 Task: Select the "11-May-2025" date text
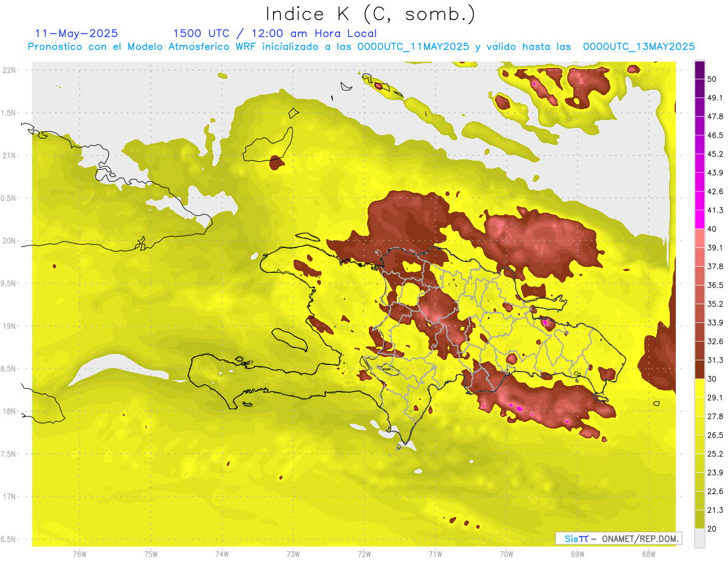(x=76, y=33)
